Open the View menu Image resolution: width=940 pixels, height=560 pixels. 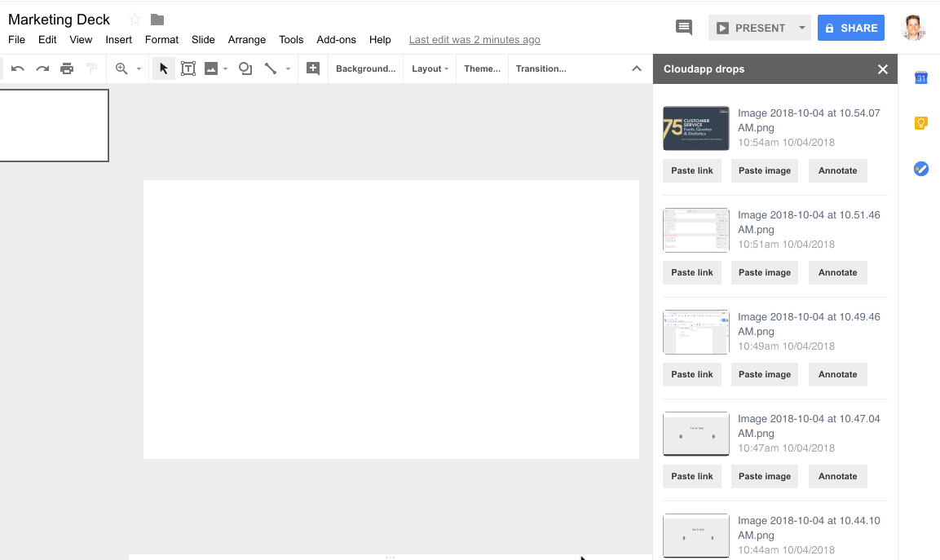point(81,40)
